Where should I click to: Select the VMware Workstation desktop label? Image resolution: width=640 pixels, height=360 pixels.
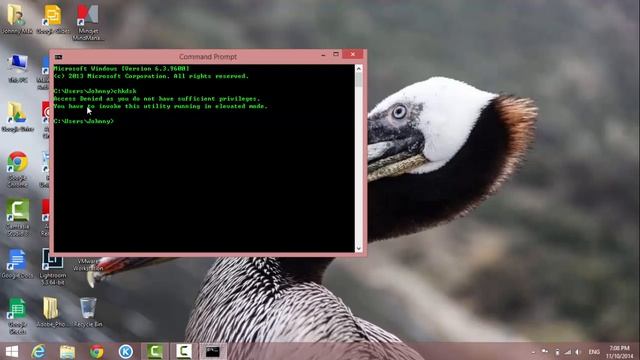(87, 264)
